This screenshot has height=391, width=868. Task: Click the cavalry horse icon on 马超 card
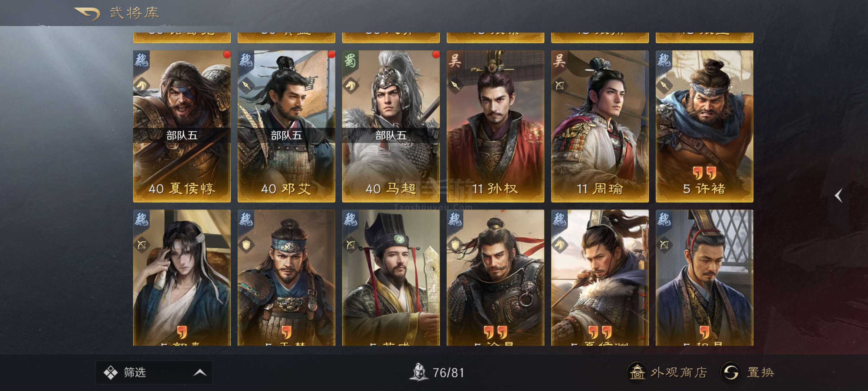tap(351, 85)
